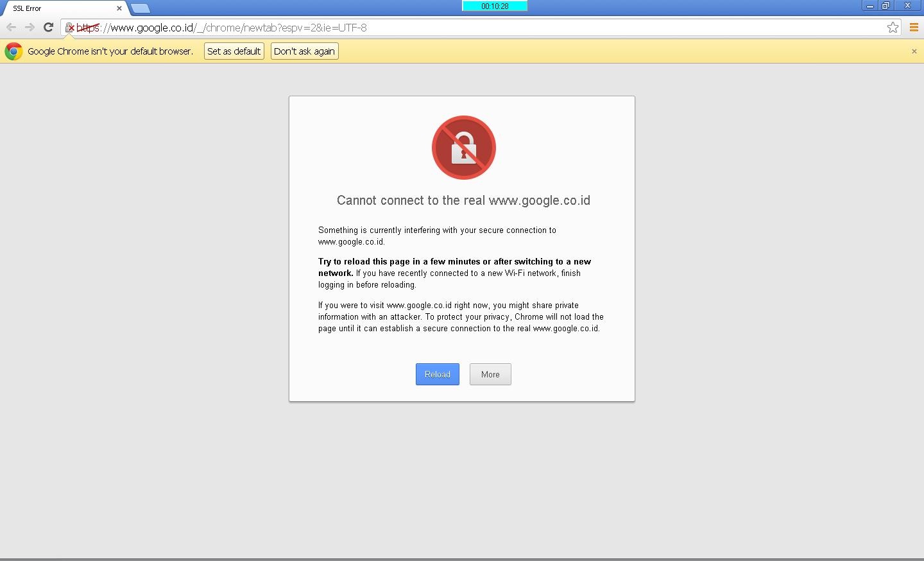This screenshot has width=924, height=561.
Task: Click Don't ask again
Action: [304, 51]
